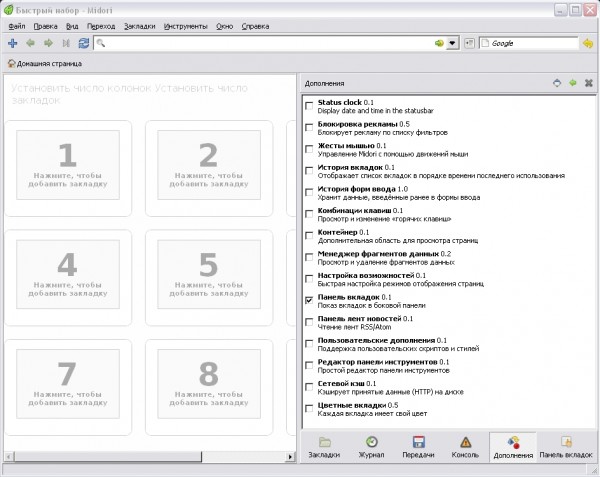The height and width of the screenshot is (477, 600).
Task: Switch to the Передачи panel tab
Action: (418, 447)
